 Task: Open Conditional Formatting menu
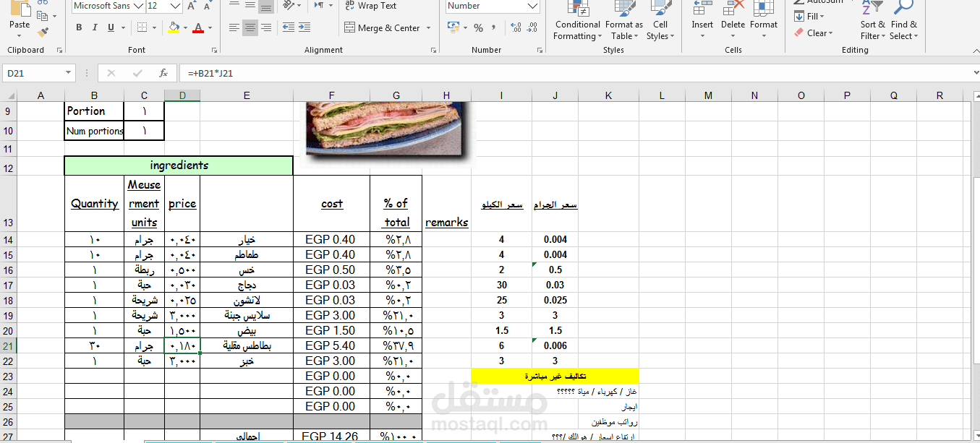pos(577,20)
